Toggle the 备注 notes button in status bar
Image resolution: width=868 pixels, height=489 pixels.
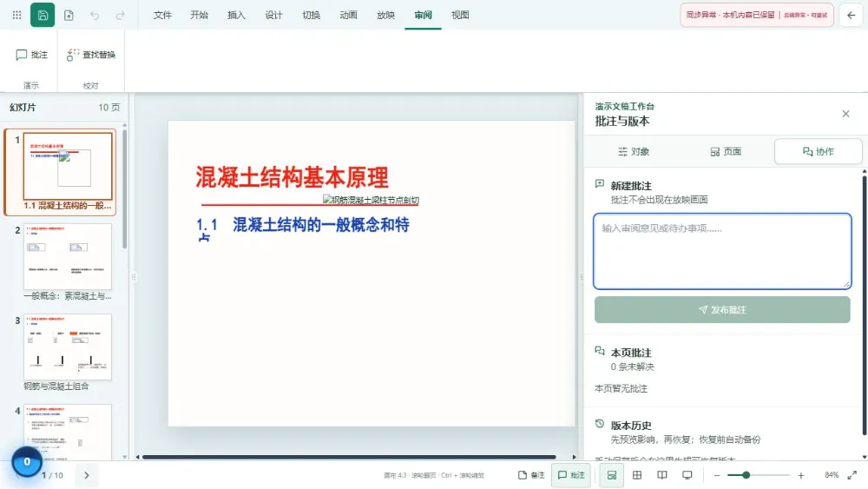pos(531,475)
